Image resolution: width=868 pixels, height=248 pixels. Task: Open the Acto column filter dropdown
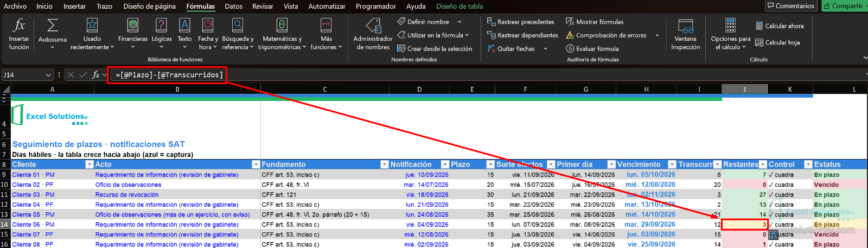point(256,164)
